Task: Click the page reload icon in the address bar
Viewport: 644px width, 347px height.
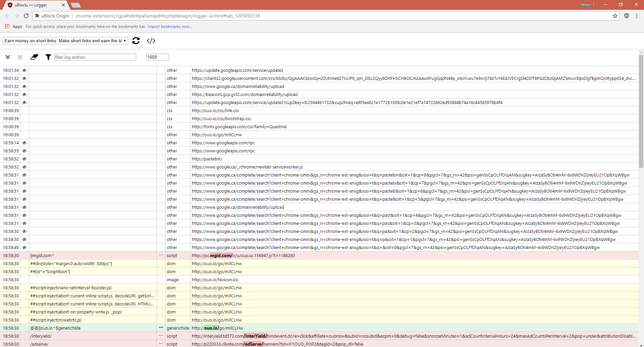Action: tap(26, 15)
